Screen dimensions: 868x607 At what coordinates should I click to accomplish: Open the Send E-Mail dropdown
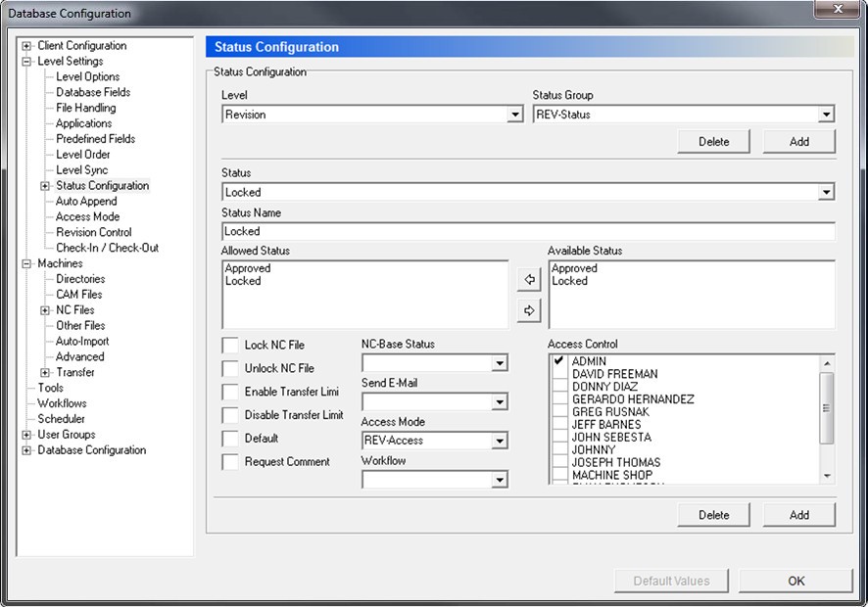click(x=500, y=401)
